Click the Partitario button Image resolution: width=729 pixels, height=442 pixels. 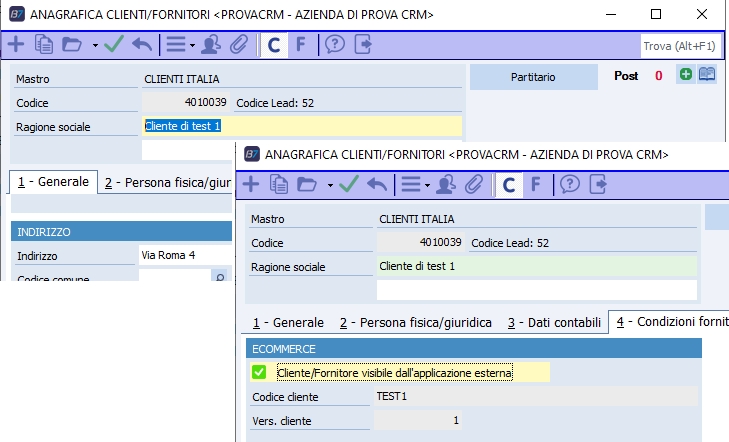pyautogui.click(x=532, y=76)
